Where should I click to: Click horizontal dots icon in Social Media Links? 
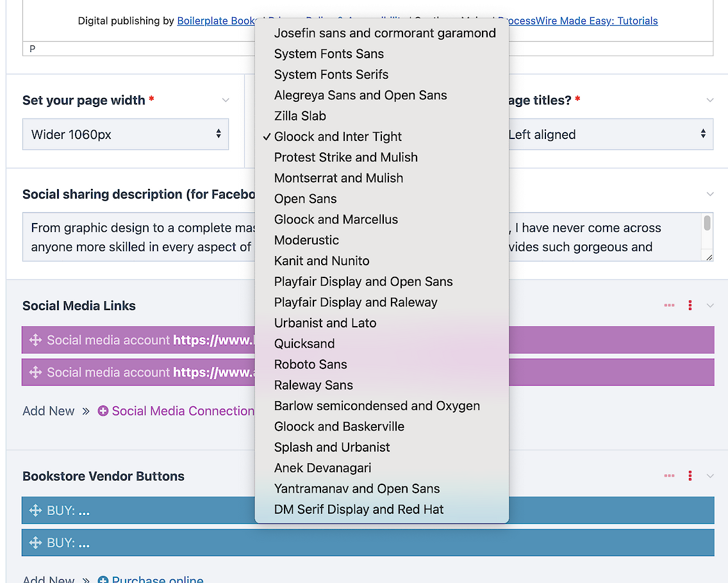670,306
